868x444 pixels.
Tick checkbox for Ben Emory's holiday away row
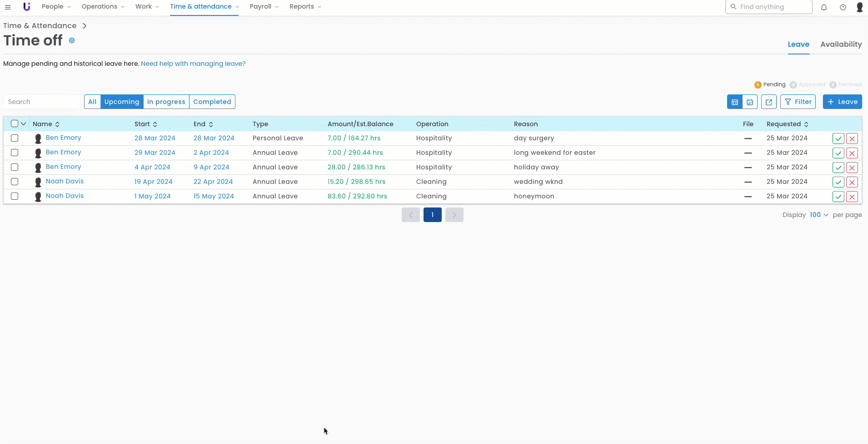click(x=15, y=167)
